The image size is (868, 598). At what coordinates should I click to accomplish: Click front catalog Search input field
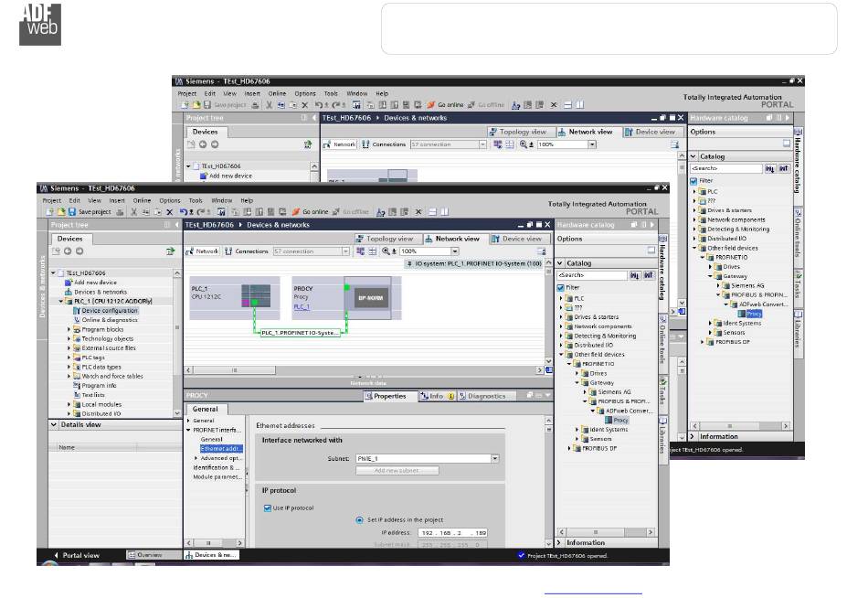click(x=592, y=275)
